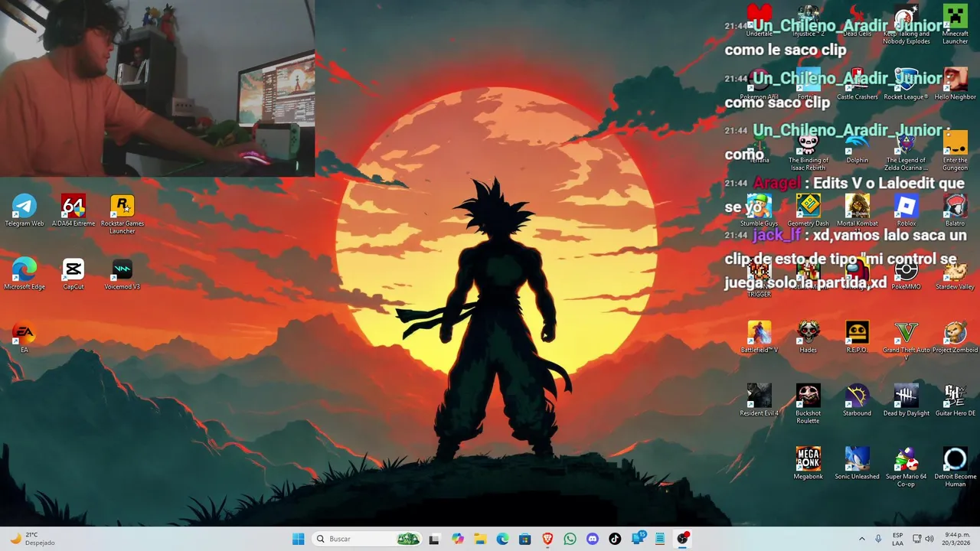Select the Super Mario 64 Co-op icon
Viewport: 980px width, 551px height.
tap(906, 468)
